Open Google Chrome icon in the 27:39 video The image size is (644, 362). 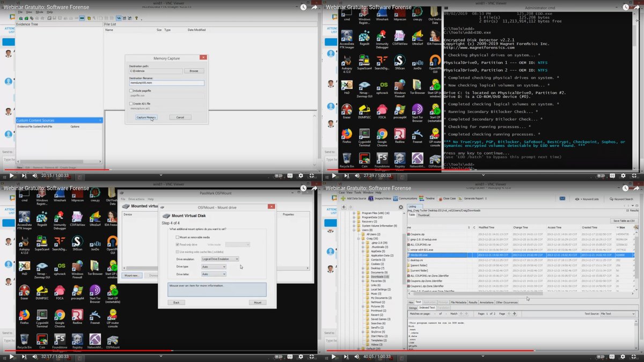pyautogui.click(x=382, y=136)
